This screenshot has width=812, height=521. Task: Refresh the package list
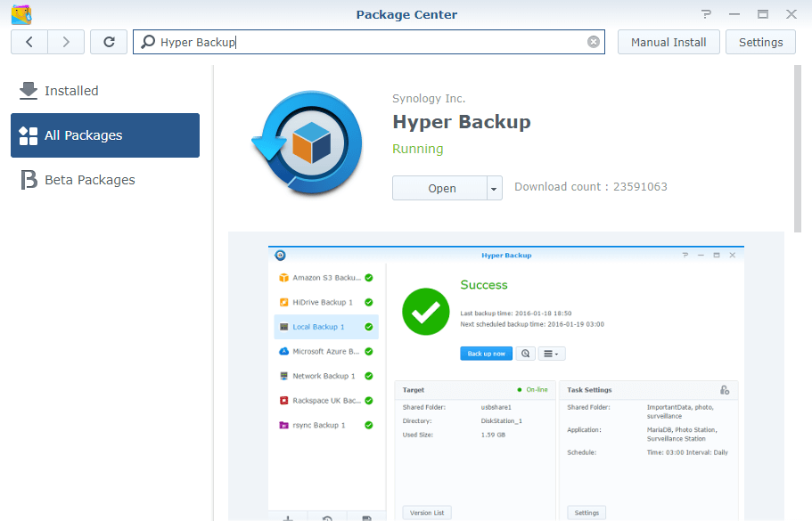109,42
